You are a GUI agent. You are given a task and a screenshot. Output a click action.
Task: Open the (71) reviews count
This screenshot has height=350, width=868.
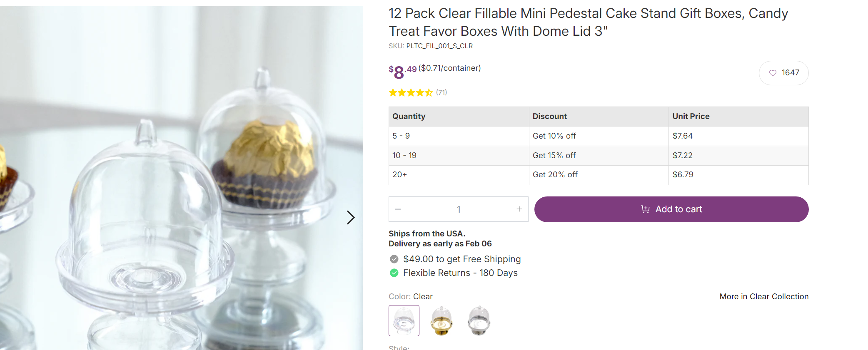click(x=441, y=92)
